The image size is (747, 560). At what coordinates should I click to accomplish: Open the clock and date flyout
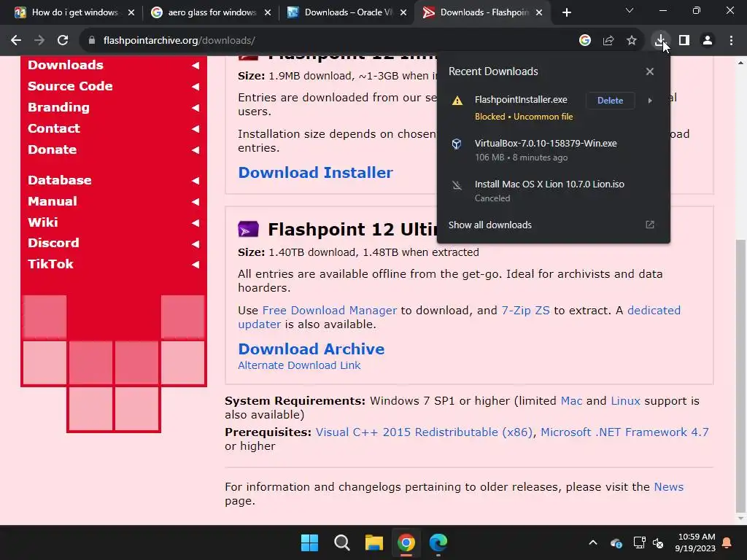tap(696, 542)
